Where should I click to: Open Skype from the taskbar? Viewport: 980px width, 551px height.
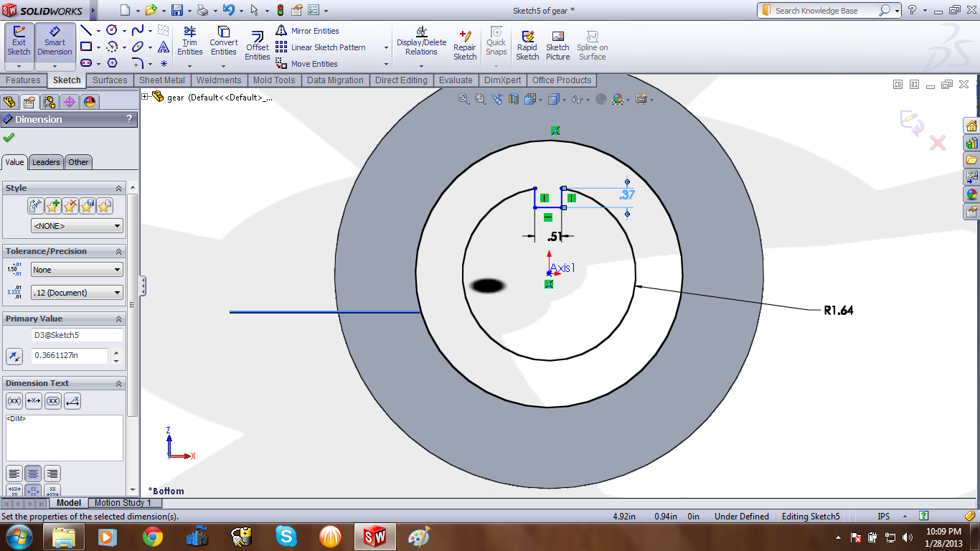point(286,536)
